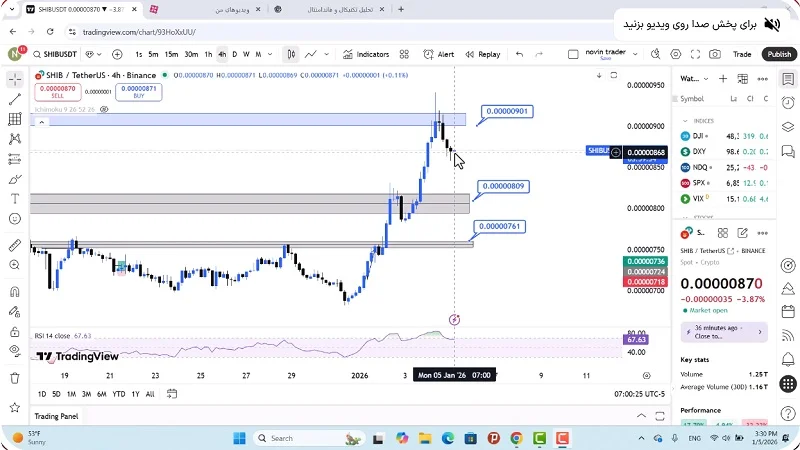Click the BUY price button
Viewport: 800px width, 450px height.
click(x=137, y=91)
